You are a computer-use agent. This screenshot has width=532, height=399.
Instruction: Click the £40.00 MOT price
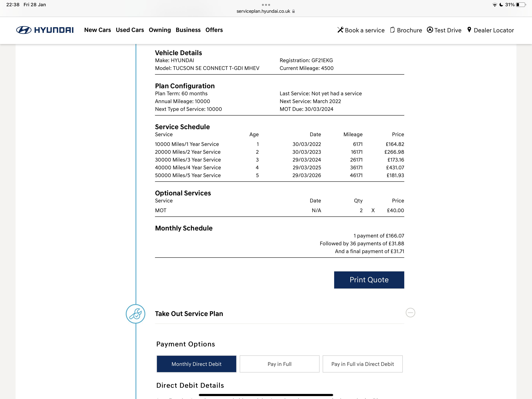(395, 210)
